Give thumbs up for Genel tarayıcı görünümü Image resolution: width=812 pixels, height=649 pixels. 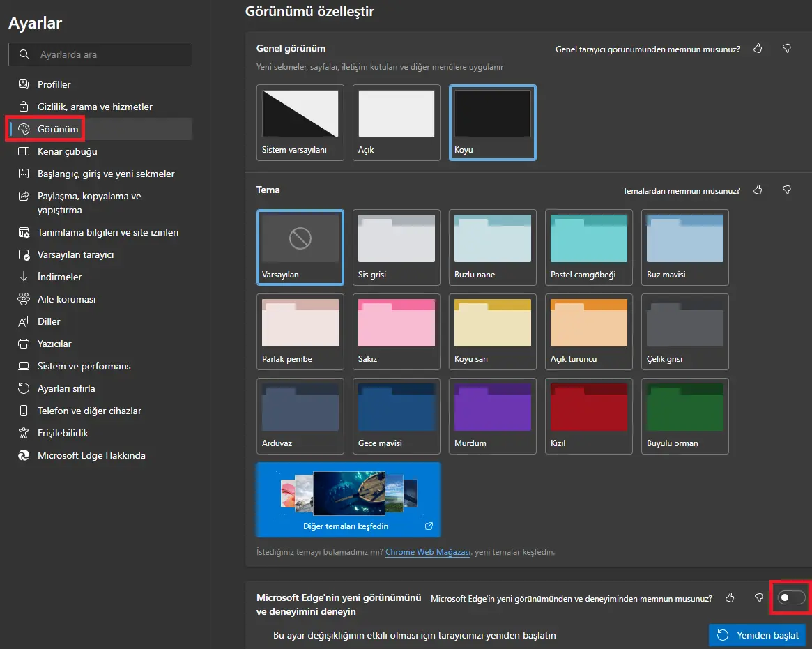758,49
